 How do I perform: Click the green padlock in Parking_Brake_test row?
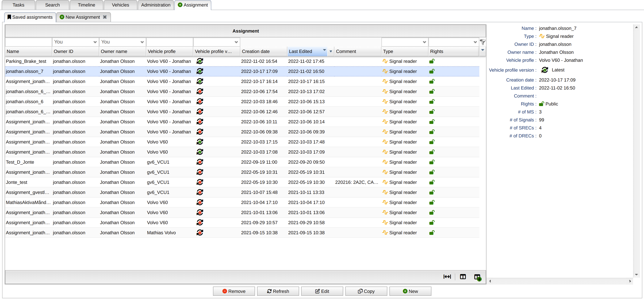tap(431, 61)
